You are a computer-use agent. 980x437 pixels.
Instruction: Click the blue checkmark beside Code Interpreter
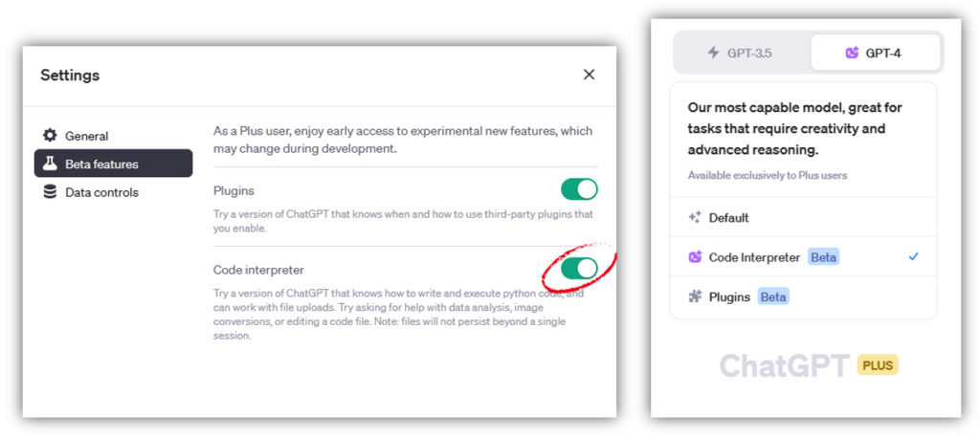(914, 256)
